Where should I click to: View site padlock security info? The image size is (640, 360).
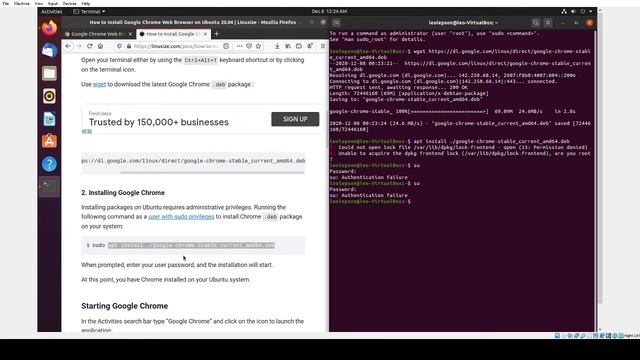(x=129, y=46)
